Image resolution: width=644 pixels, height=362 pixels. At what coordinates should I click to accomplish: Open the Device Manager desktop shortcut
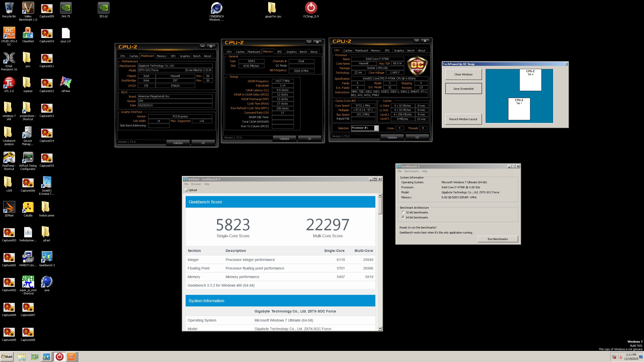point(28,136)
